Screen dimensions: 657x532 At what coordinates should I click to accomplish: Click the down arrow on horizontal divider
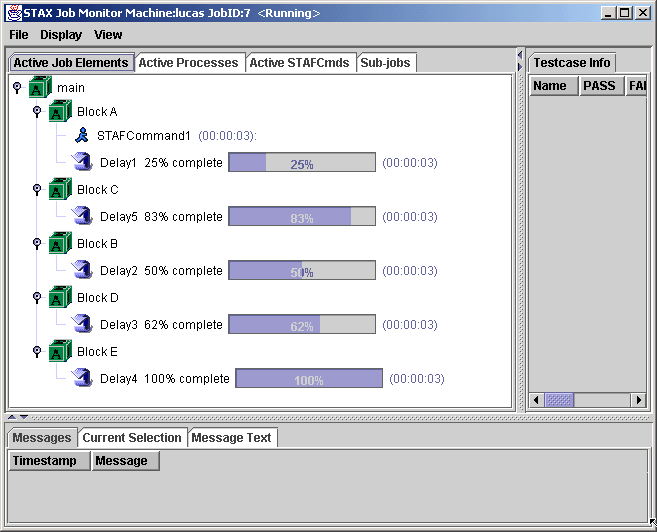24,417
